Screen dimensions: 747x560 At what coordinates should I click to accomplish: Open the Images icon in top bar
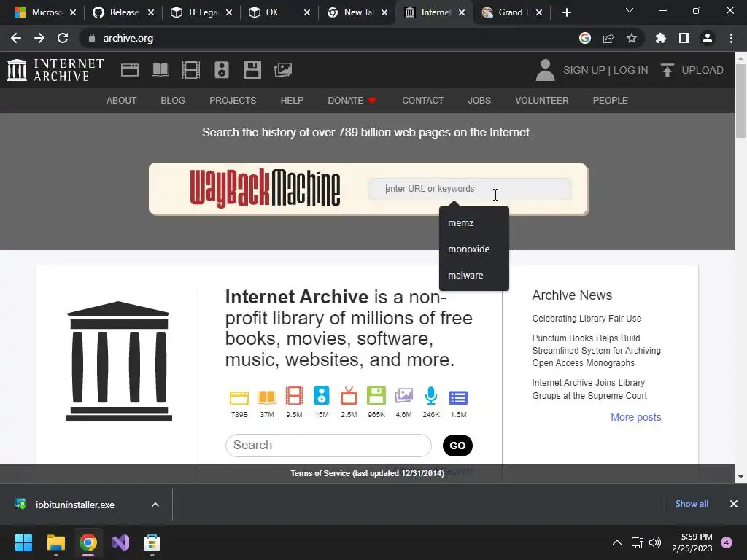pos(283,70)
